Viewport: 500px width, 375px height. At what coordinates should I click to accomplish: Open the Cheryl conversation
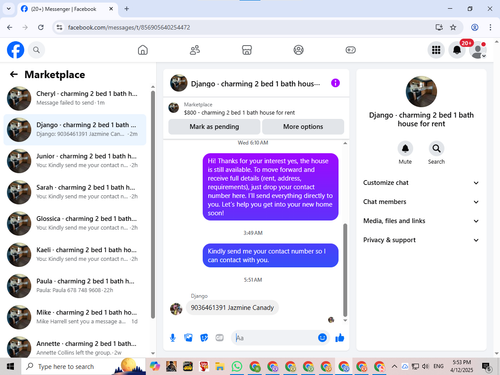coord(75,98)
